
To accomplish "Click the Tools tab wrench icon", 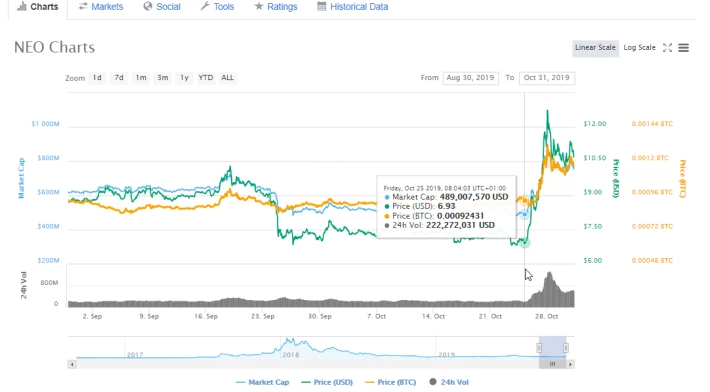I will point(205,6).
